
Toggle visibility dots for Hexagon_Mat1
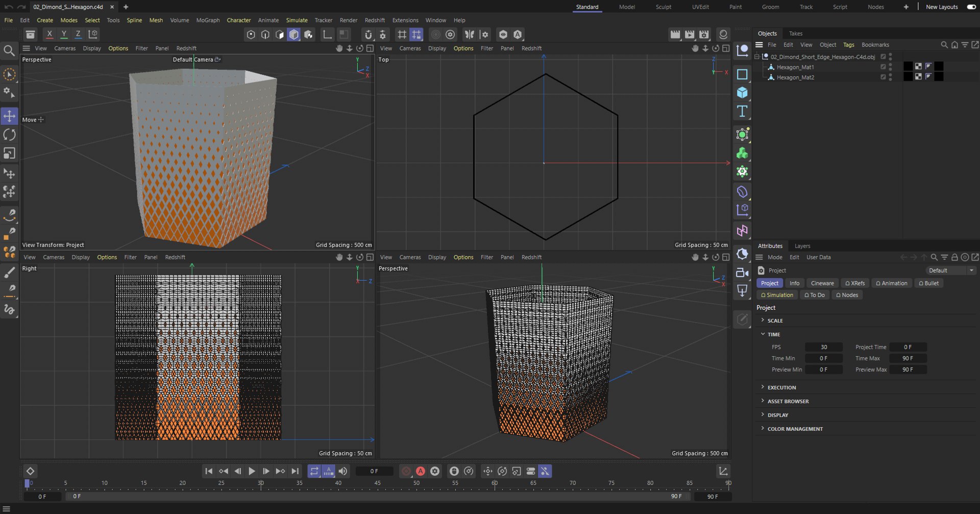point(890,67)
